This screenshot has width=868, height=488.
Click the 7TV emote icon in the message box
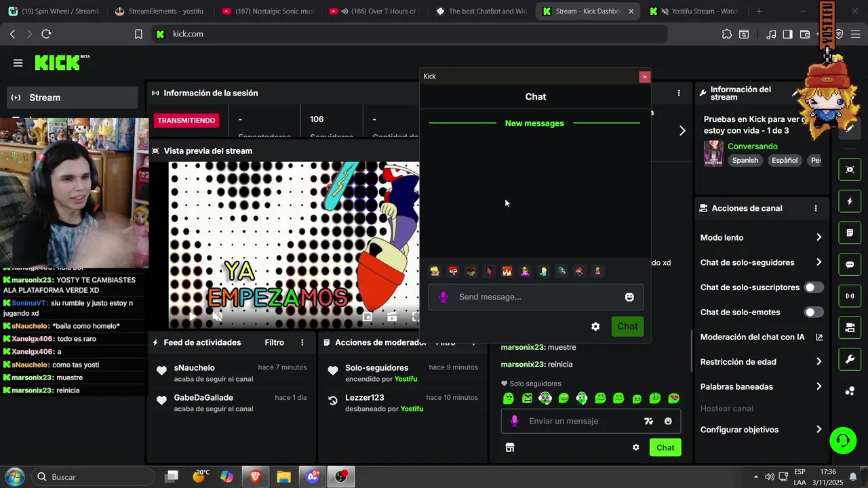tap(649, 421)
